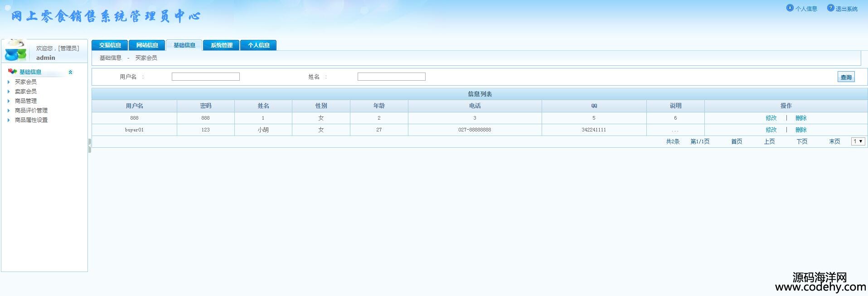Go to 下页 in pagination

click(802, 141)
